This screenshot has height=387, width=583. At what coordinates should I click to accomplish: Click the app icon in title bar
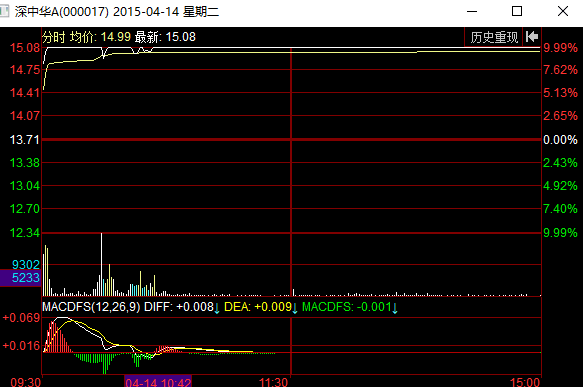click(x=4, y=12)
